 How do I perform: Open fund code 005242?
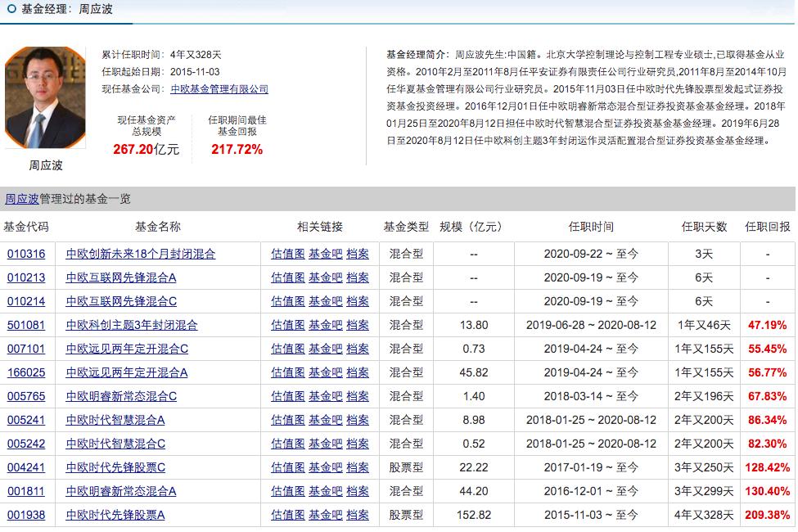(x=26, y=444)
